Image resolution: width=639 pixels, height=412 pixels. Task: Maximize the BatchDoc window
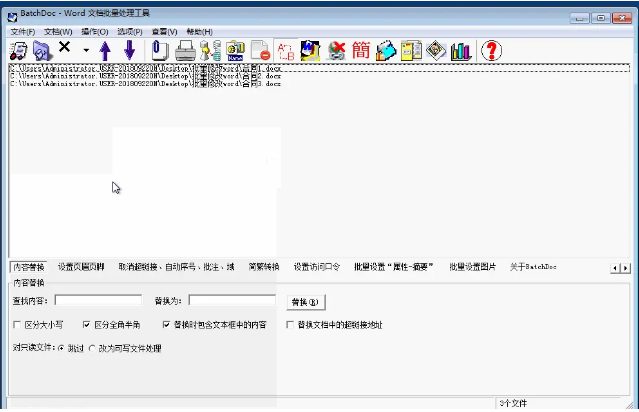[x=601, y=18]
